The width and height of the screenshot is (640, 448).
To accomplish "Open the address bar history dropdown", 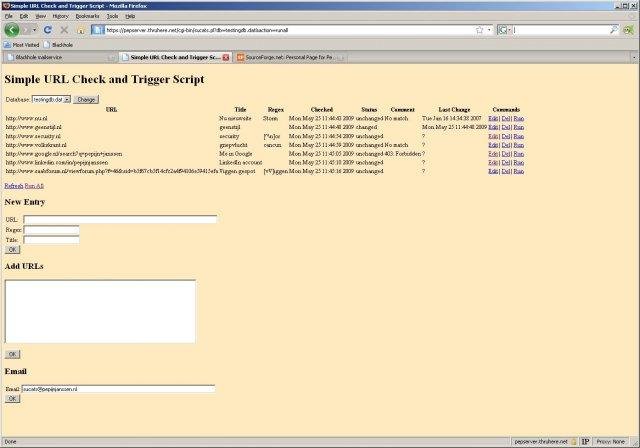I will pos(489,30).
